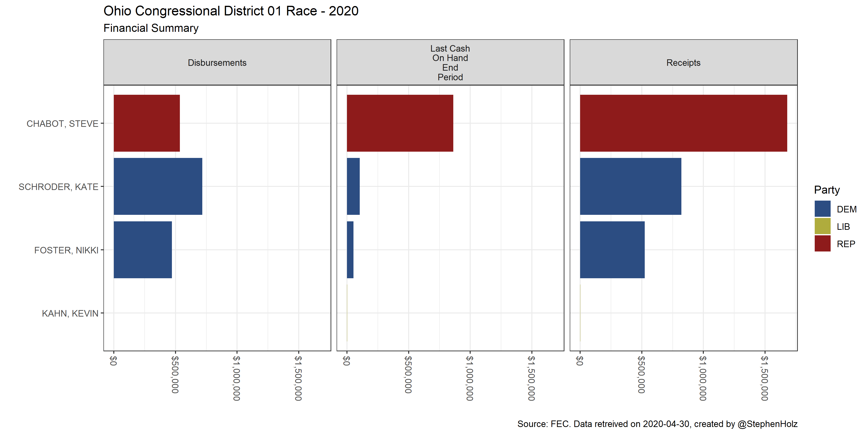Click the FEC source caption text
This screenshot has width=868, height=434.
pyautogui.click(x=657, y=424)
